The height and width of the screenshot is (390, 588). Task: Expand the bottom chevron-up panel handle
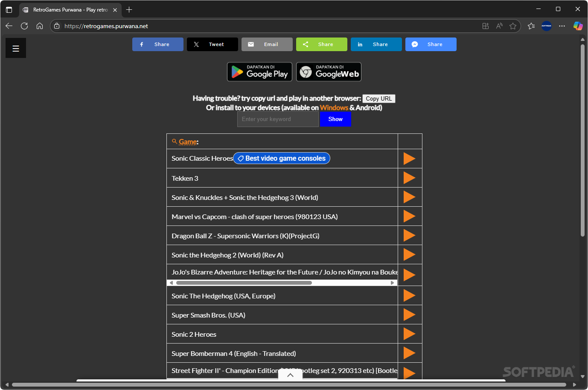(x=290, y=375)
